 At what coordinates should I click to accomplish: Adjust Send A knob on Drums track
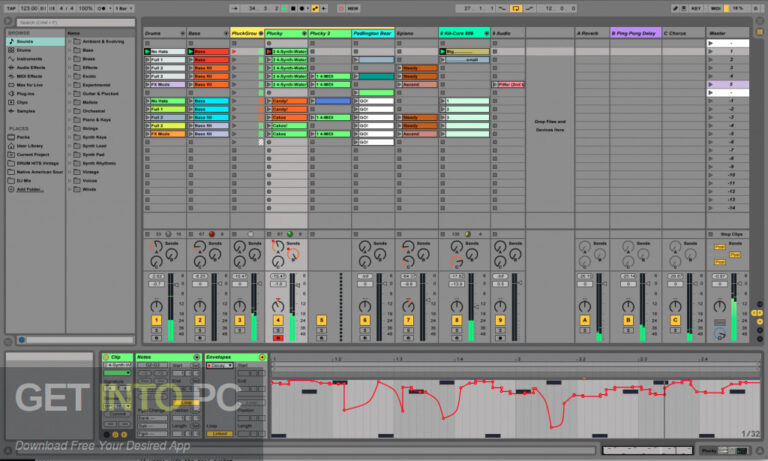point(156,246)
